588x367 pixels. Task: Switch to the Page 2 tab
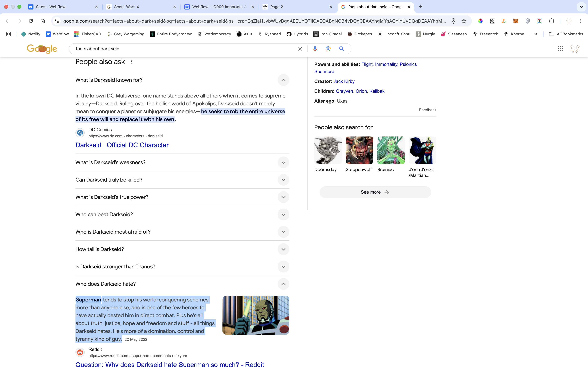276,7
